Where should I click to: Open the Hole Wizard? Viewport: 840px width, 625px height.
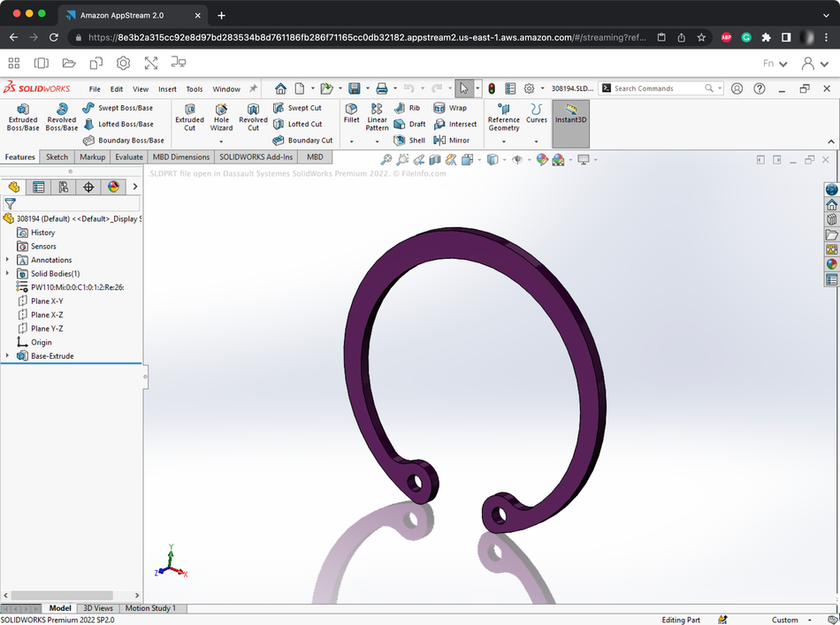(221, 119)
